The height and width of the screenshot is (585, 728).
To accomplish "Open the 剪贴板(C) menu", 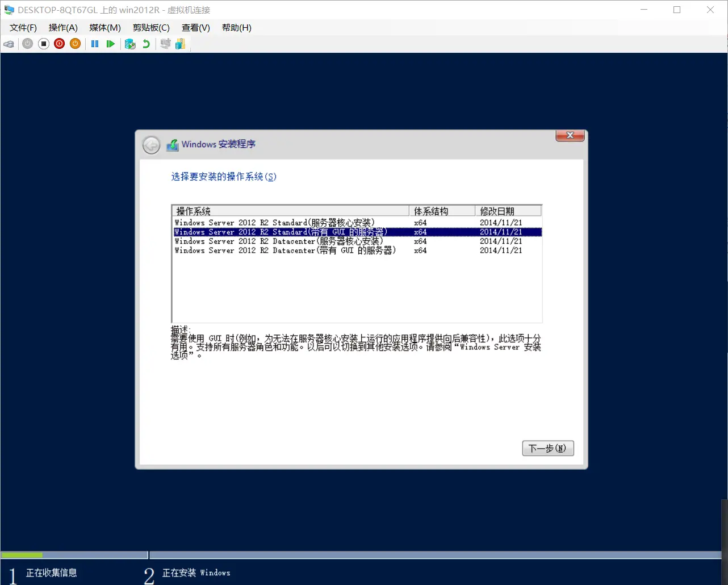I will click(x=151, y=27).
